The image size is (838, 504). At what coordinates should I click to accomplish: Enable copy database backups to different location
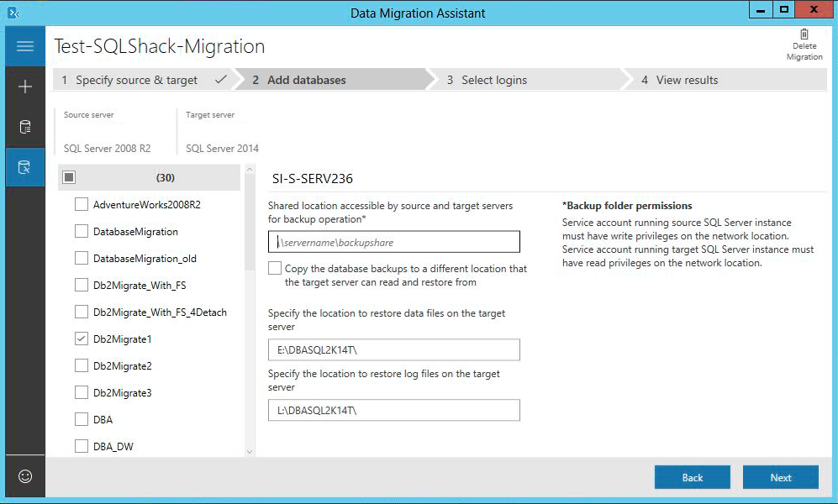pyautogui.click(x=275, y=269)
